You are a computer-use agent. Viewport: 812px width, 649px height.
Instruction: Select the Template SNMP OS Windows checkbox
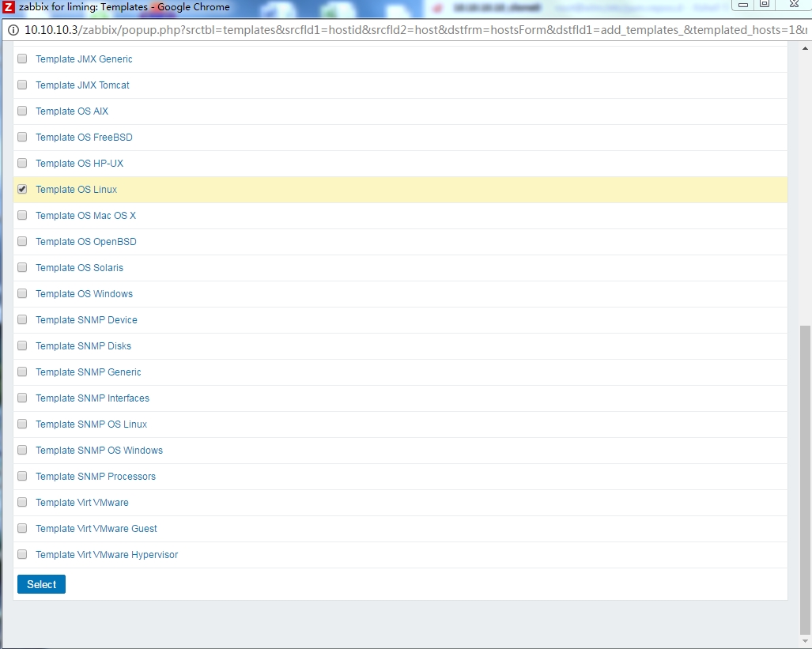coord(22,450)
